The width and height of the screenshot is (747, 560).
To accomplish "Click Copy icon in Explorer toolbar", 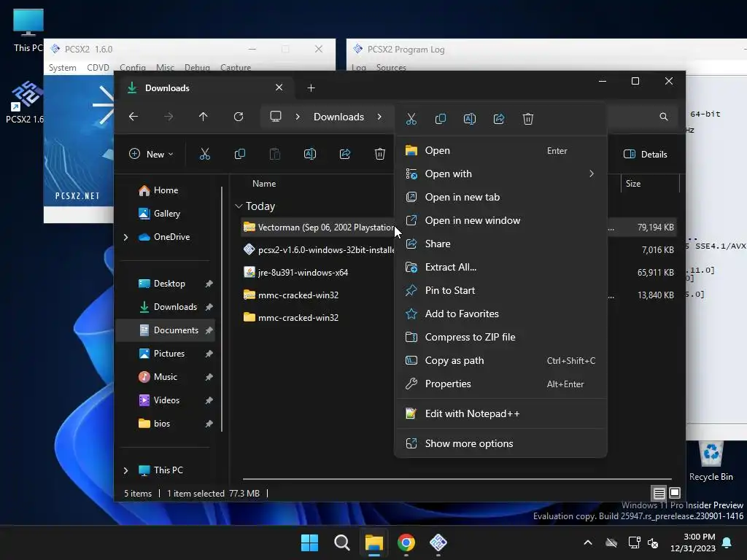I will point(240,154).
